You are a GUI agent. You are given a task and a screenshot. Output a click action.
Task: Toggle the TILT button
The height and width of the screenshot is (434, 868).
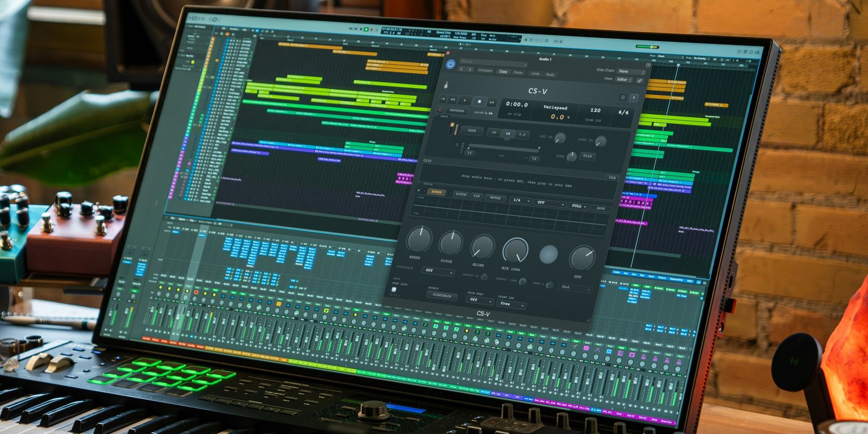coord(588,156)
